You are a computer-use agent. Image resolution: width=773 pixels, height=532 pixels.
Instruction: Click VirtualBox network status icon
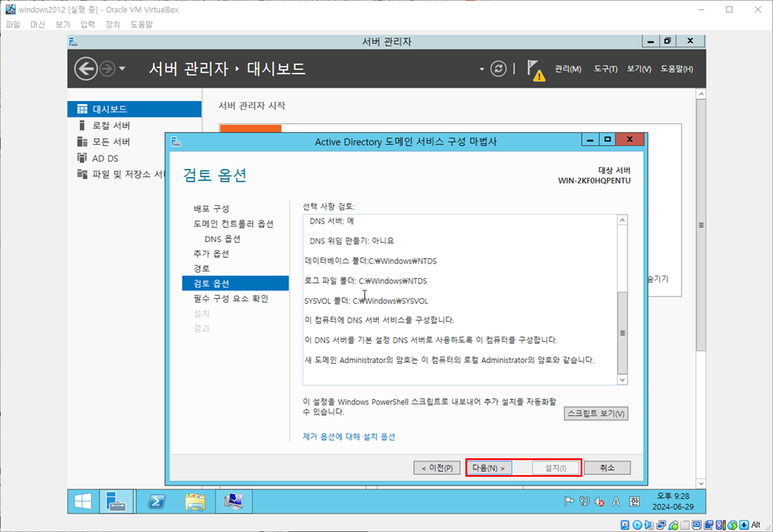(661, 525)
